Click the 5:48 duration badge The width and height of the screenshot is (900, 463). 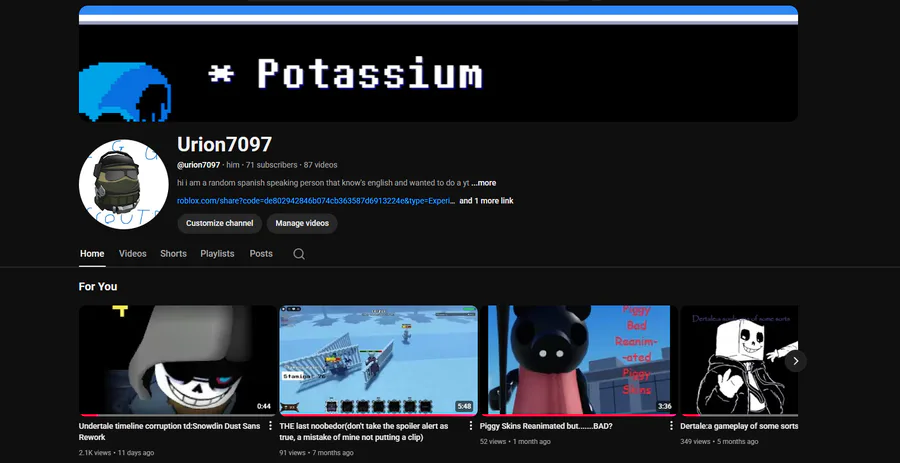pos(464,406)
